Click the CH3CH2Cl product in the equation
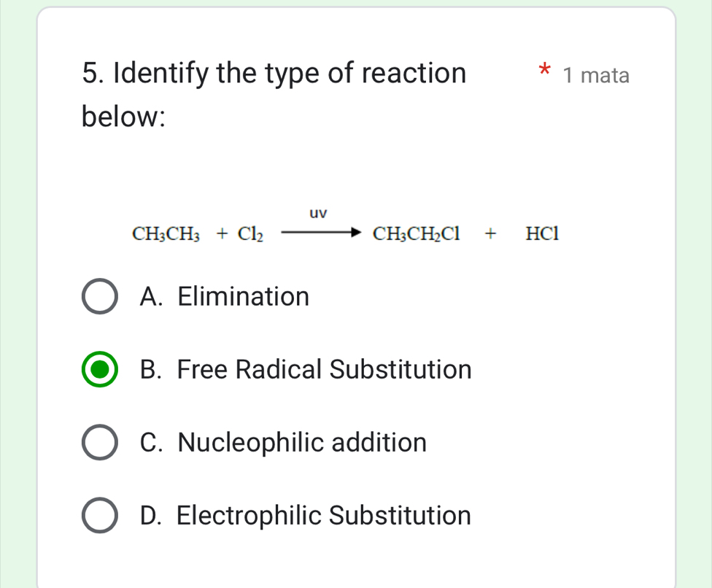 [417, 234]
